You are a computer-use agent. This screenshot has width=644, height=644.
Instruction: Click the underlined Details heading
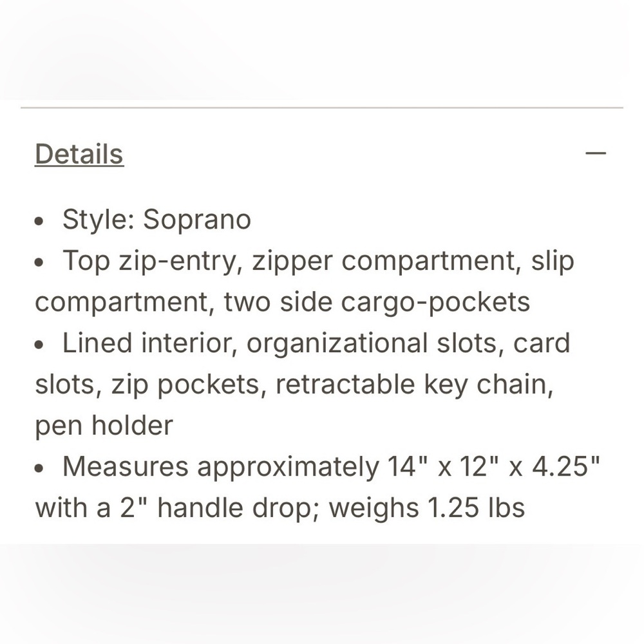[79, 155]
